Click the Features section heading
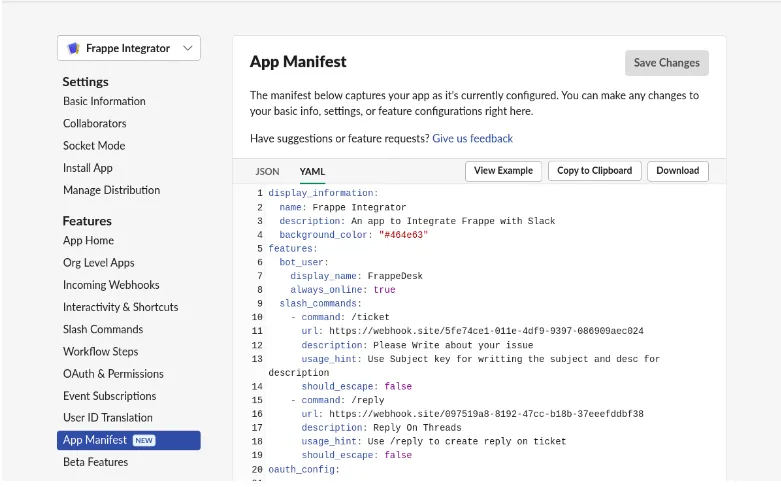This screenshot has height=487, width=781. coord(87,221)
